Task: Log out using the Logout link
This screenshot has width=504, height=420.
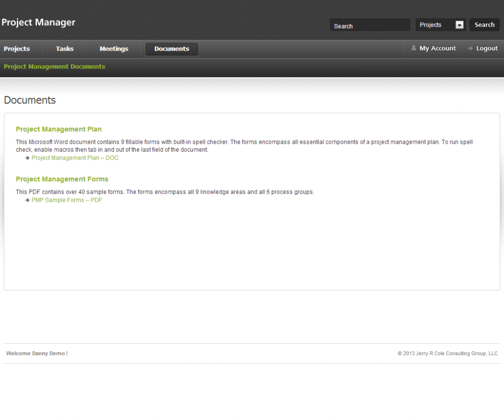Action: click(x=487, y=48)
